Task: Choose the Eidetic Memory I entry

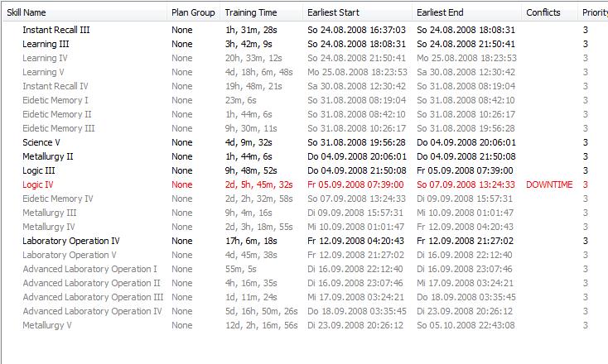Action: pyautogui.click(x=55, y=100)
